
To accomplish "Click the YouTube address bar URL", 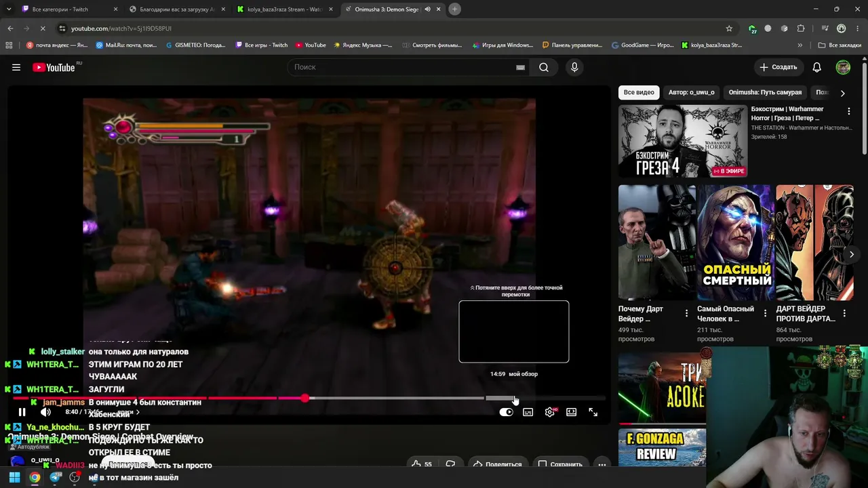I will coord(121,28).
